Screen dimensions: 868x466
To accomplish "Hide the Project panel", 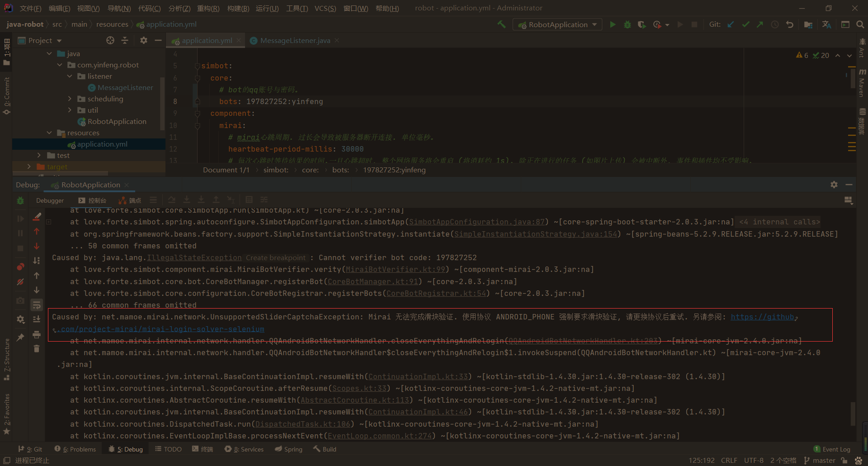I will [x=158, y=40].
